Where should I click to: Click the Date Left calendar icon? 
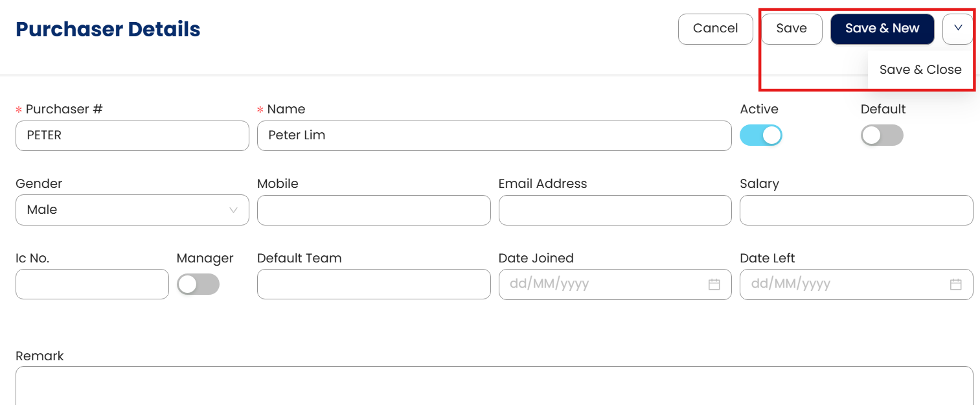click(955, 284)
